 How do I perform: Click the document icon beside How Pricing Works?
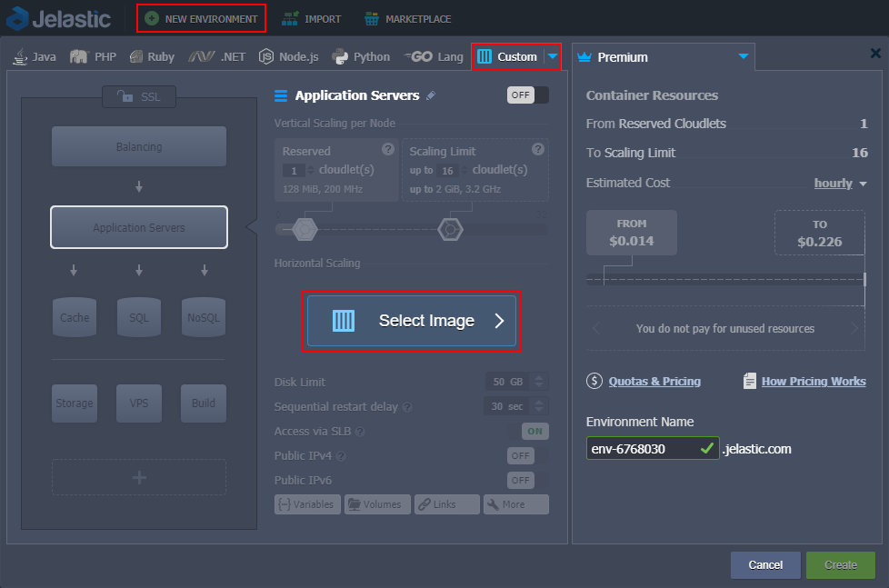750,381
